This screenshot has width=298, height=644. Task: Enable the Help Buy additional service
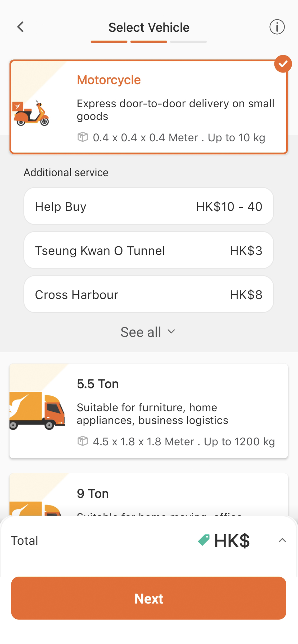148,206
